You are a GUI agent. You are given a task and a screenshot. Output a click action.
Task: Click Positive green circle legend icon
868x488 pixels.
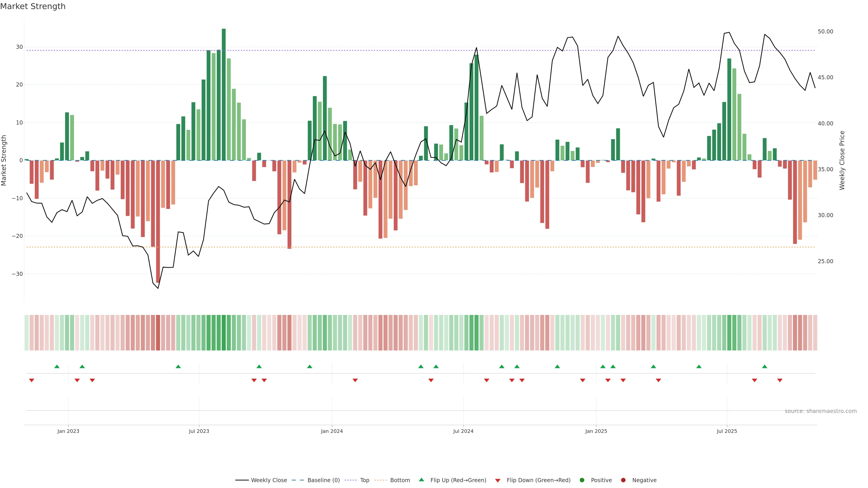click(x=582, y=480)
